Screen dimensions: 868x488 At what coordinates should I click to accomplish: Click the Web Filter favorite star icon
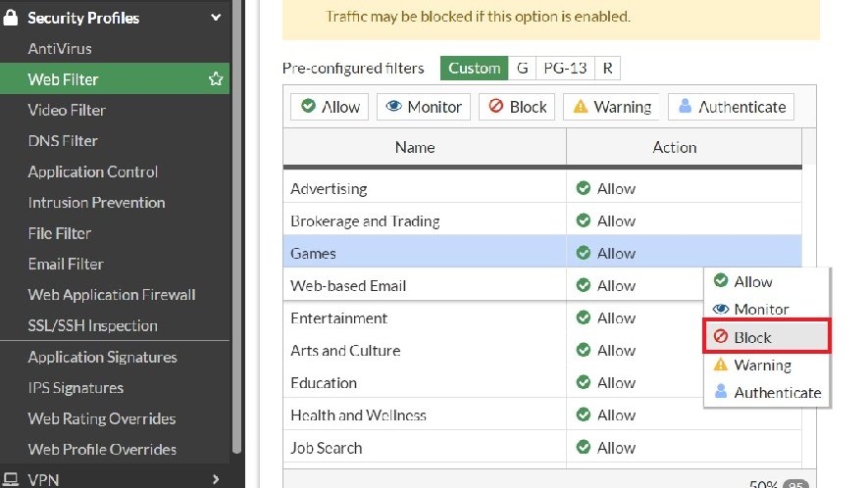(x=216, y=79)
